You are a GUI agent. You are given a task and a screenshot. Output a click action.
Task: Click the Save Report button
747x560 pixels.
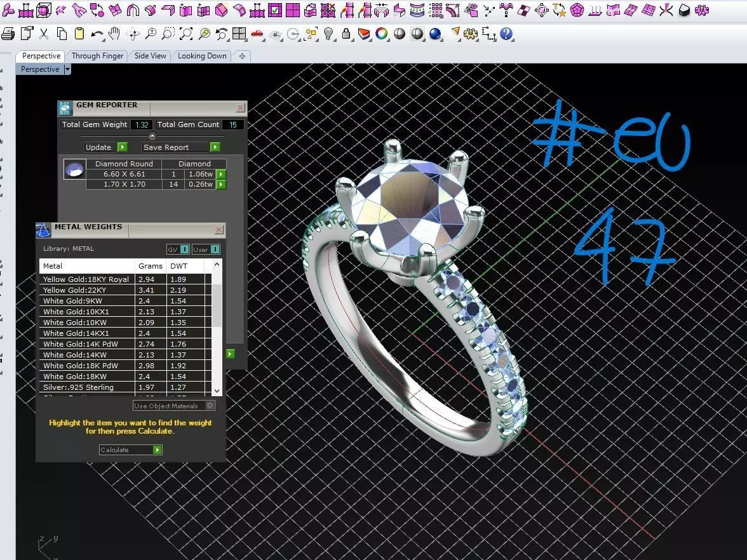point(181,147)
